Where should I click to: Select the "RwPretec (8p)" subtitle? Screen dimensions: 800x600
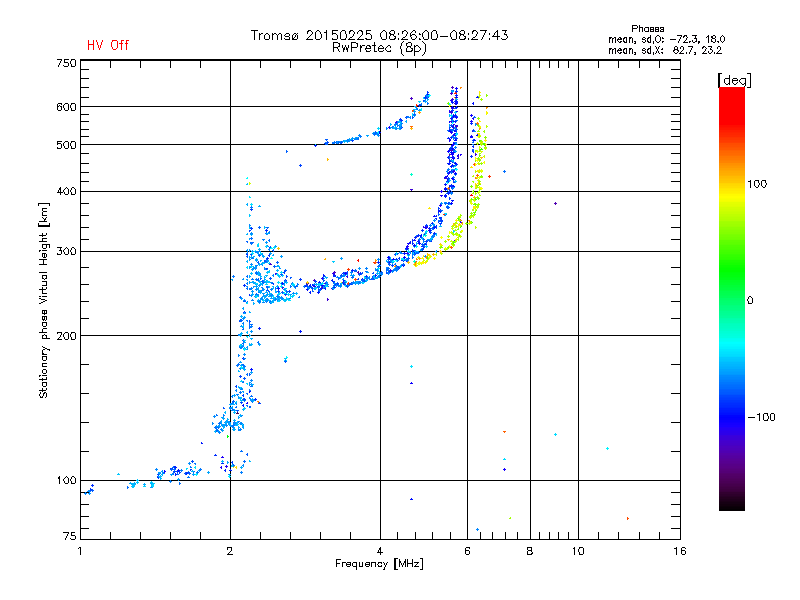tap(379, 48)
